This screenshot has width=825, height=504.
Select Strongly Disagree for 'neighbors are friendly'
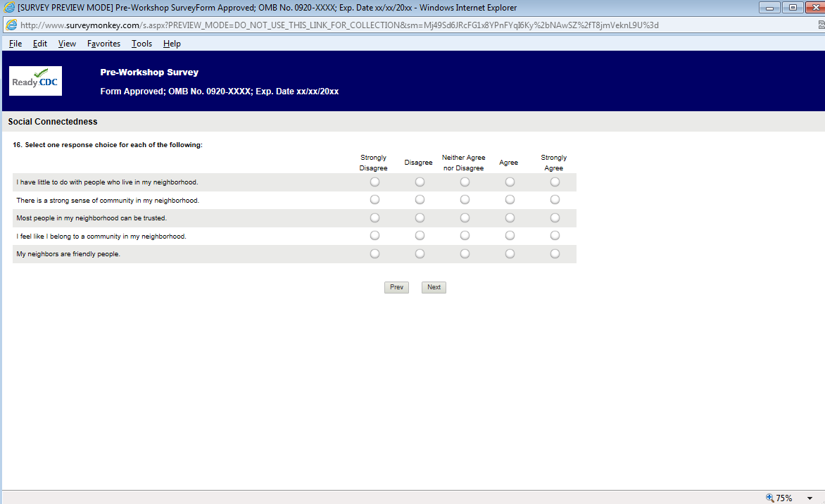click(374, 253)
